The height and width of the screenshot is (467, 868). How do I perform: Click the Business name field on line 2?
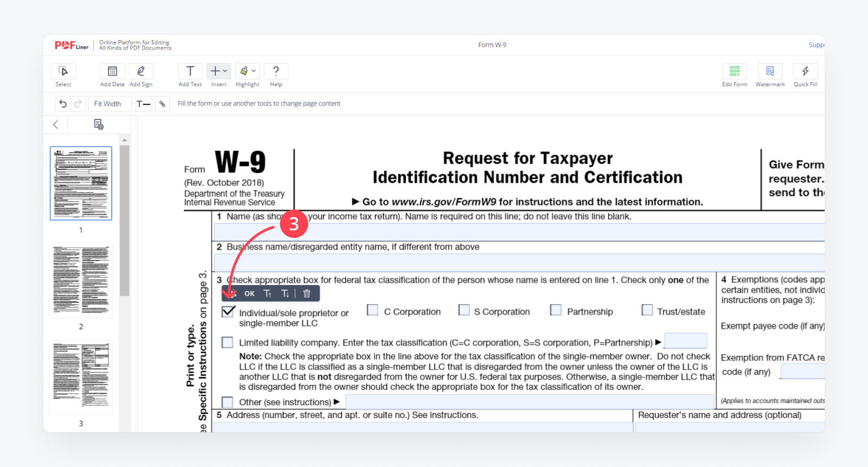[519, 262]
